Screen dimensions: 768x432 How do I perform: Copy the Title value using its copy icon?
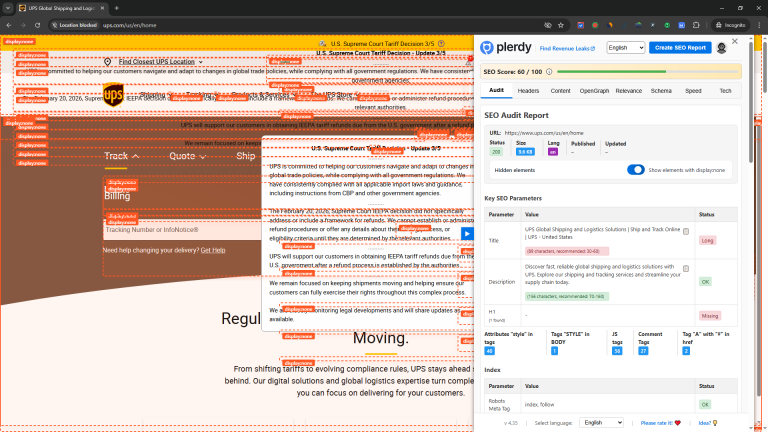(x=686, y=231)
